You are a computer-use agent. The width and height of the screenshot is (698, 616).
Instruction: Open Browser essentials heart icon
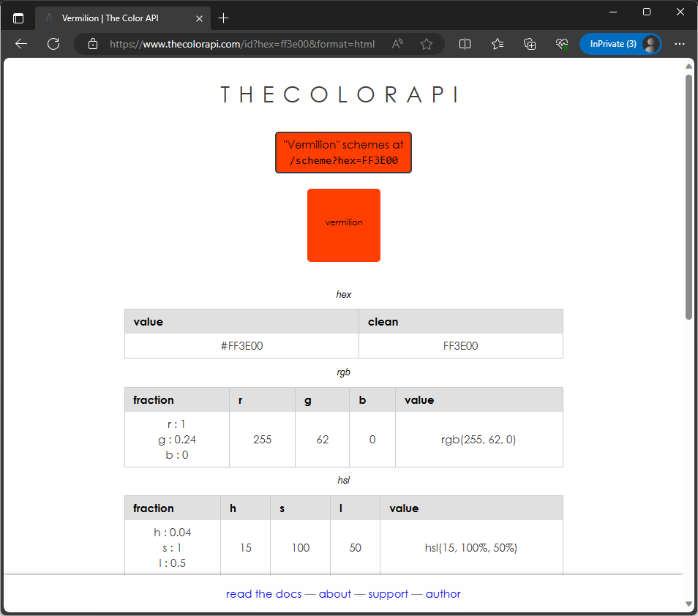point(562,44)
